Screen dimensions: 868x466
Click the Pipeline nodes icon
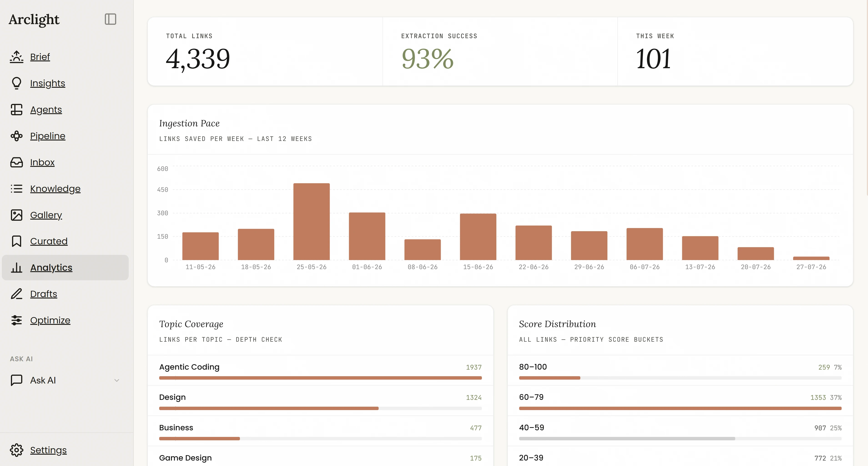tap(17, 136)
